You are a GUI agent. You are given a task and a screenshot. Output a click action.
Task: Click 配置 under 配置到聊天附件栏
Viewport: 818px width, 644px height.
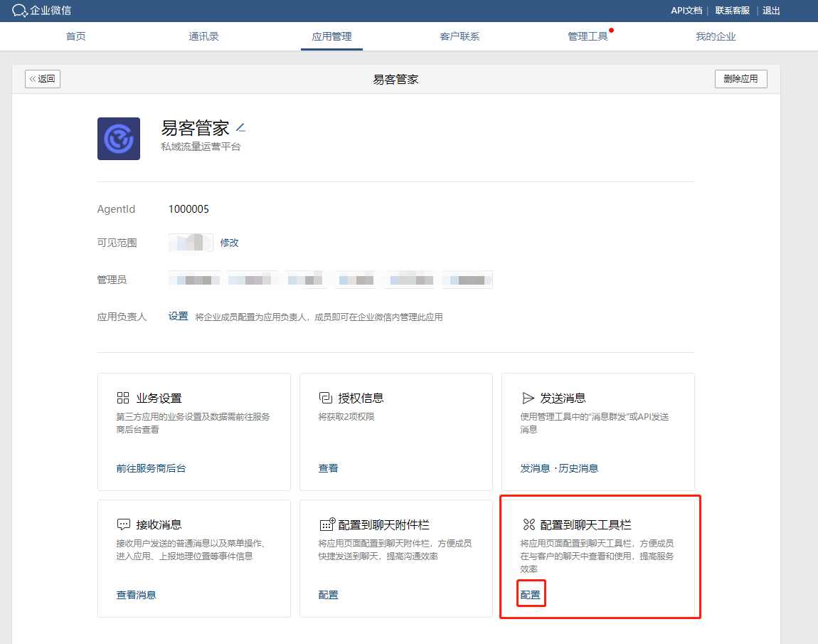click(x=328, y=595)
